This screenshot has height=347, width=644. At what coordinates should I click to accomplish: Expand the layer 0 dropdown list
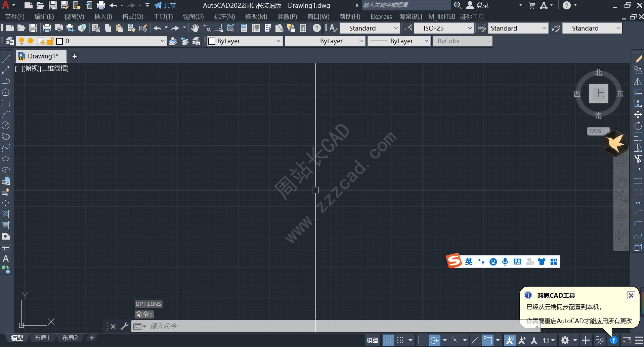pyautogui.click(x=163, y=41)
